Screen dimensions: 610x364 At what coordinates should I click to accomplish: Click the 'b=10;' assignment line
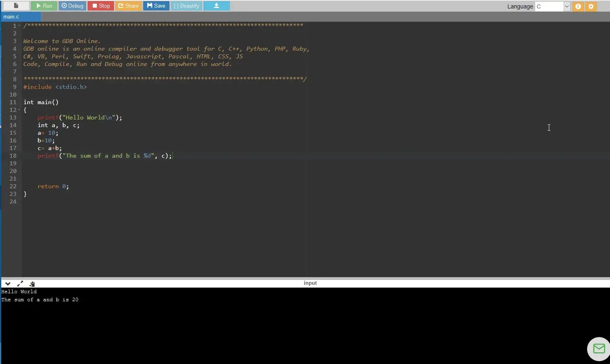pos(46,140)
